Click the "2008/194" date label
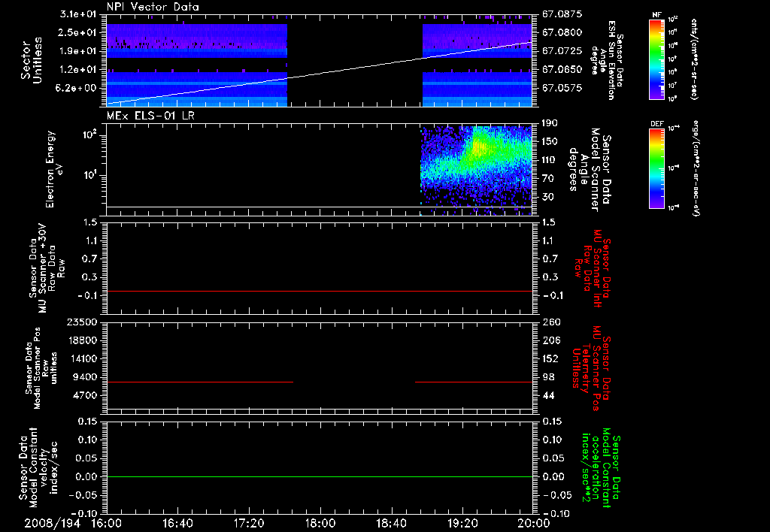Image resolution: width=770 pixels, height=532 pixels. [x=53, y=524]
